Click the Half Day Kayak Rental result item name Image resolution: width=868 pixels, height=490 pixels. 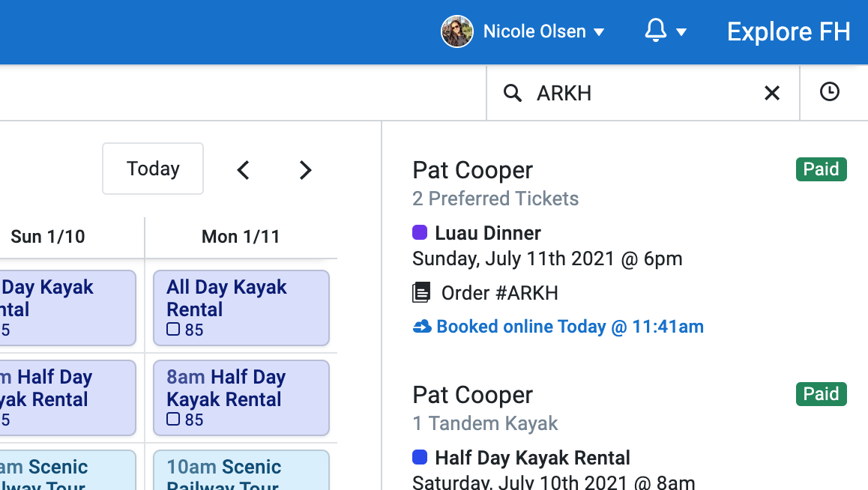(x=532, y=458)
